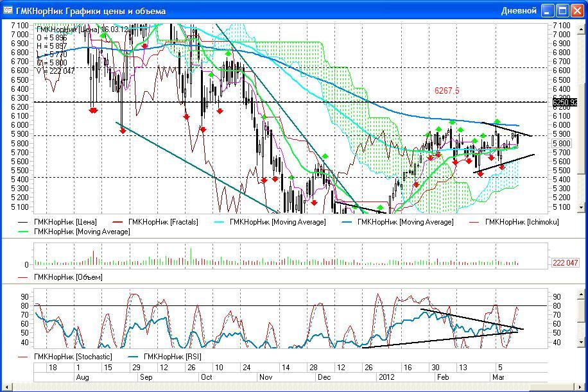Click the volume value 222 047 label
588x392 pixels.
(565, 262)
